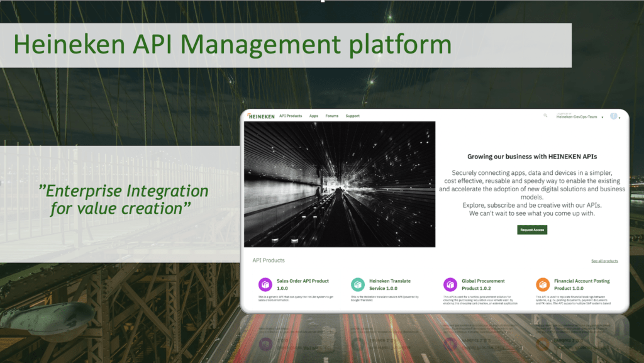Click the Sales Order API product description text
644x363 pixels.
tap(296, 299)
